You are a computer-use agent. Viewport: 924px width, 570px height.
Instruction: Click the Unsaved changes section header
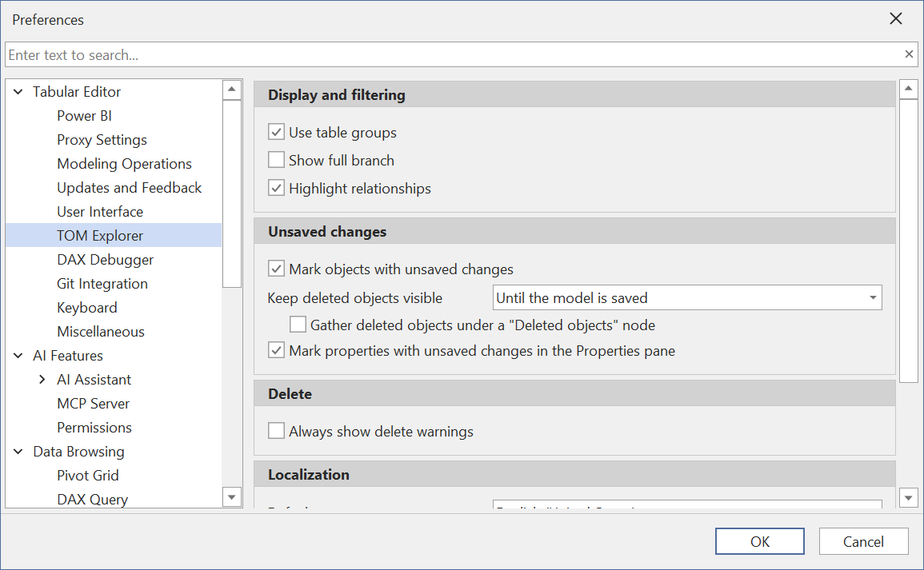coord(574,231)
